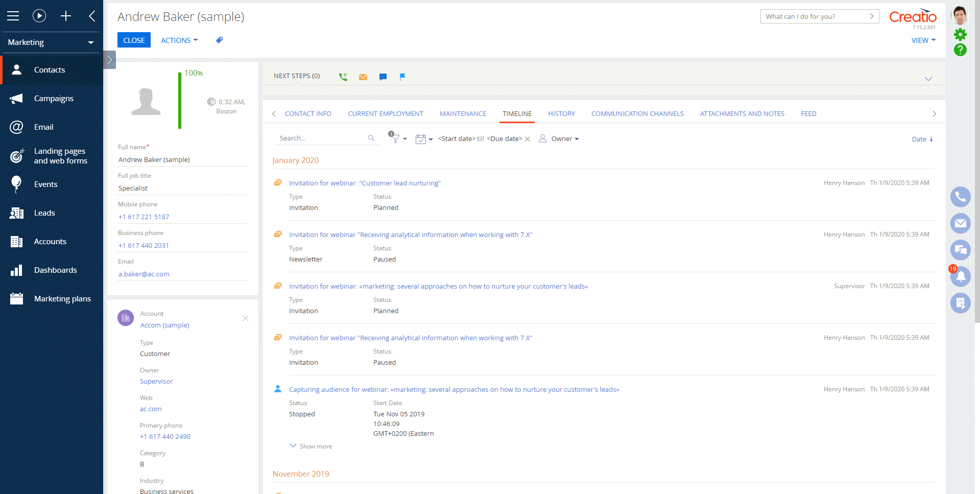Switch to the CONTACT INFO tab
The width and height of the screenshot is (980, 494).
[x=308, y=114]
